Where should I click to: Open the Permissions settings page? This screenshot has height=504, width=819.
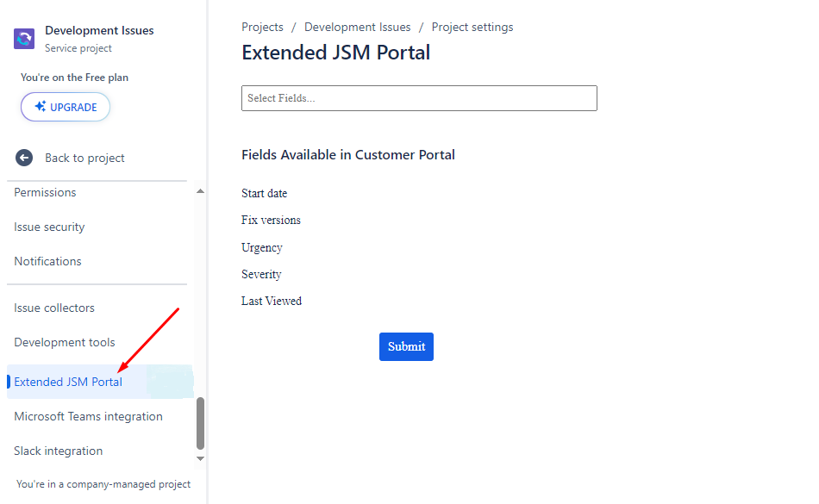pyautogui.click(x=45, y=192)
